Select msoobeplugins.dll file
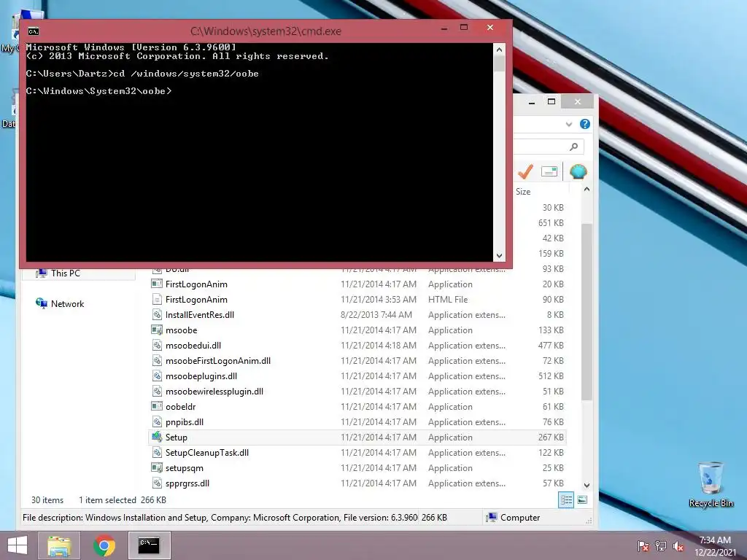The height and width of the screenshot is (560, 747). pyautogui.click(x=357, y=376)
